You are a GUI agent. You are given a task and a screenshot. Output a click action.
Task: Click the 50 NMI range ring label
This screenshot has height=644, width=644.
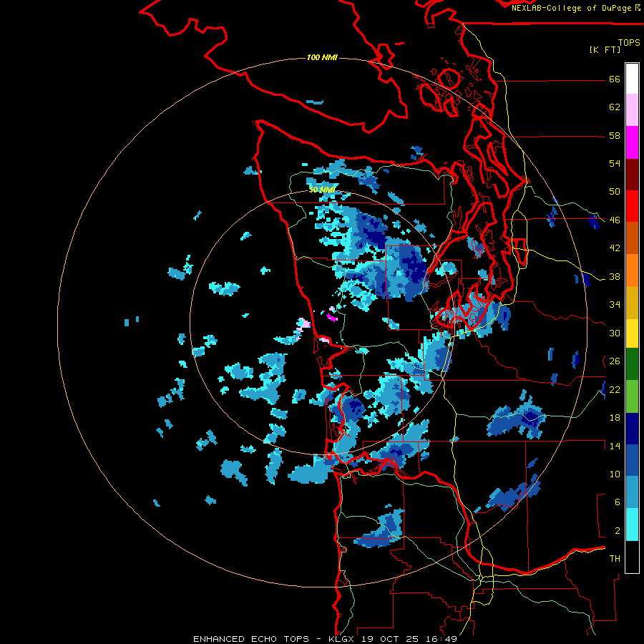tap(322, 190)
